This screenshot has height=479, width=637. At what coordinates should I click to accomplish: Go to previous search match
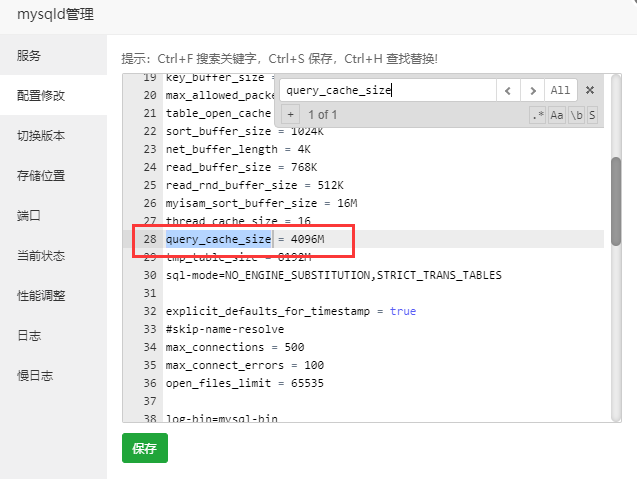(508, 90)
